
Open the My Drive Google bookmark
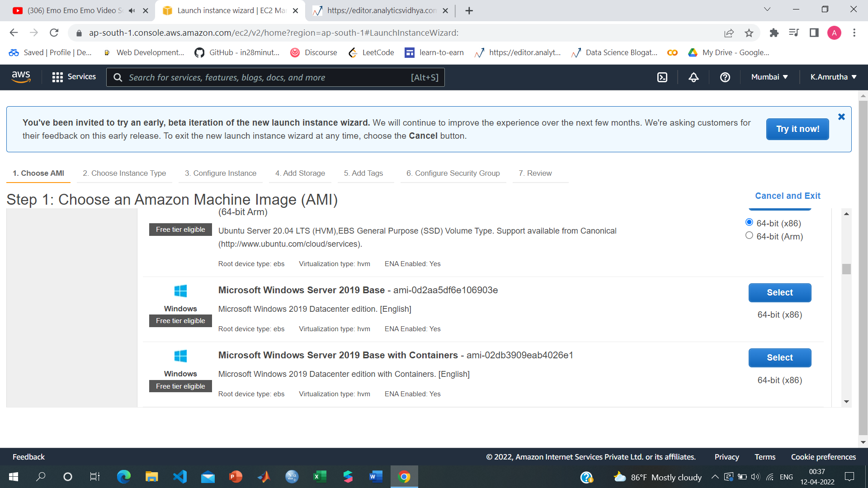728,52
